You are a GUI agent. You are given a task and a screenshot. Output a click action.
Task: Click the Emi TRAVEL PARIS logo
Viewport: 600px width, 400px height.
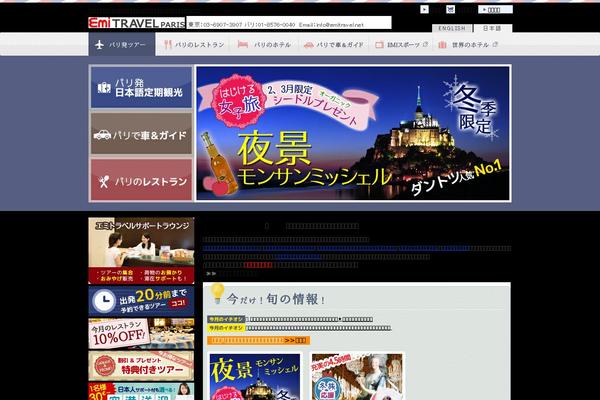(137, 23)
